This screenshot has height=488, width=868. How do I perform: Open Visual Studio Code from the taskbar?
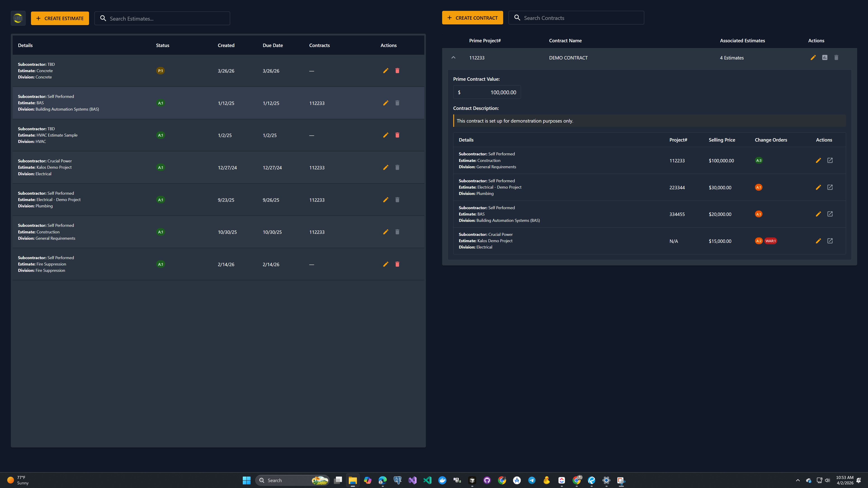tap(427, 480)
